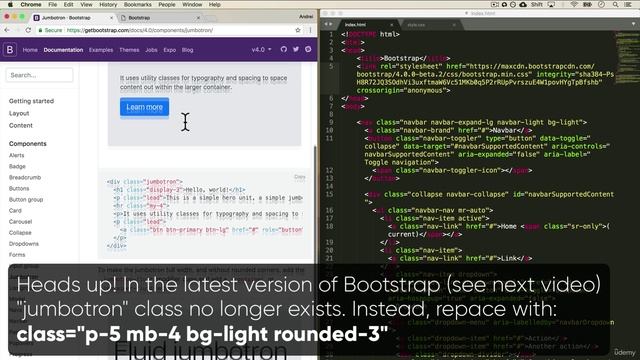Open the tab list dropdown arrow in Sublime Text

pyautogui.click(x=633, y=24)
